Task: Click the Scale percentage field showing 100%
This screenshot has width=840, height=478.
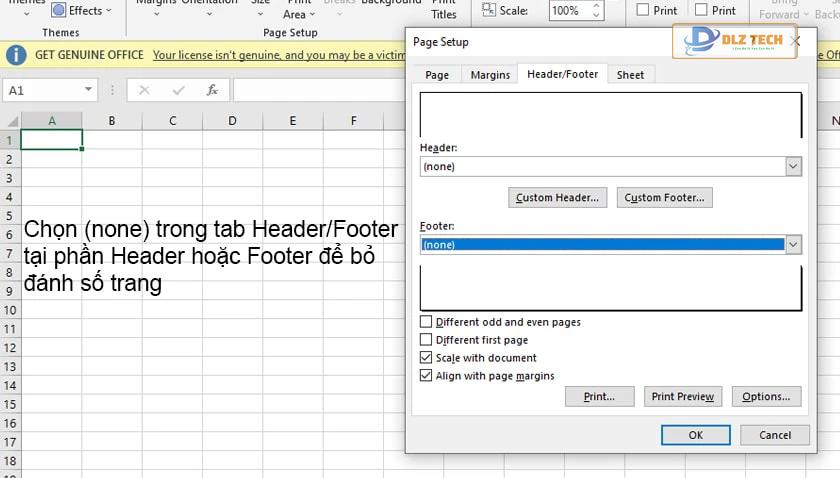Action: (569, 10)
